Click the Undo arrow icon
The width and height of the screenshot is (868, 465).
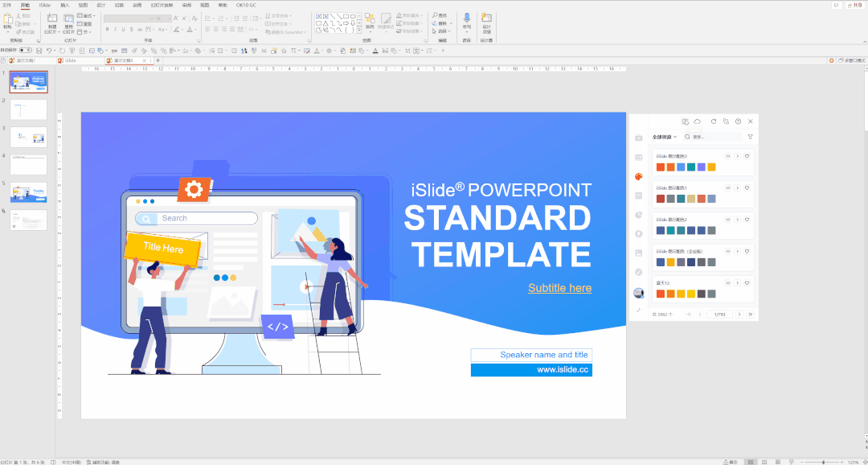pos(49,51)
